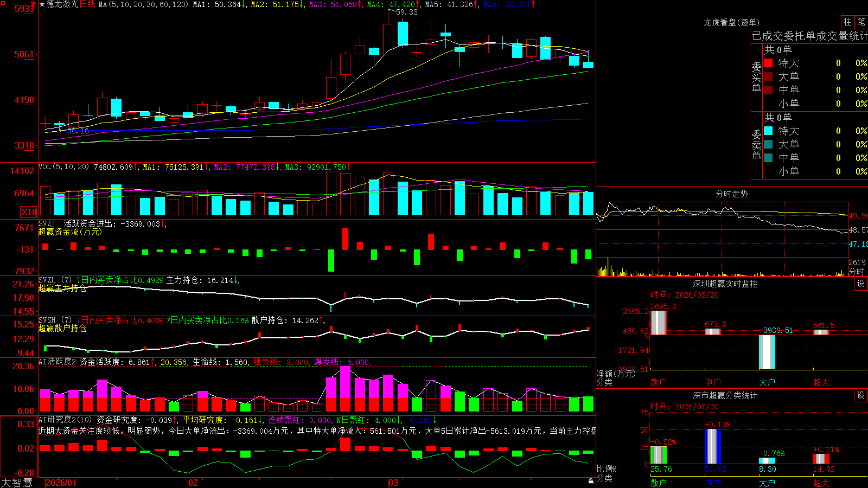The width and height of the screenshot is (868, 488).
Task: Click the red 特大 buy order swatch
Action: pyautogui.click(x=768, y=63)
